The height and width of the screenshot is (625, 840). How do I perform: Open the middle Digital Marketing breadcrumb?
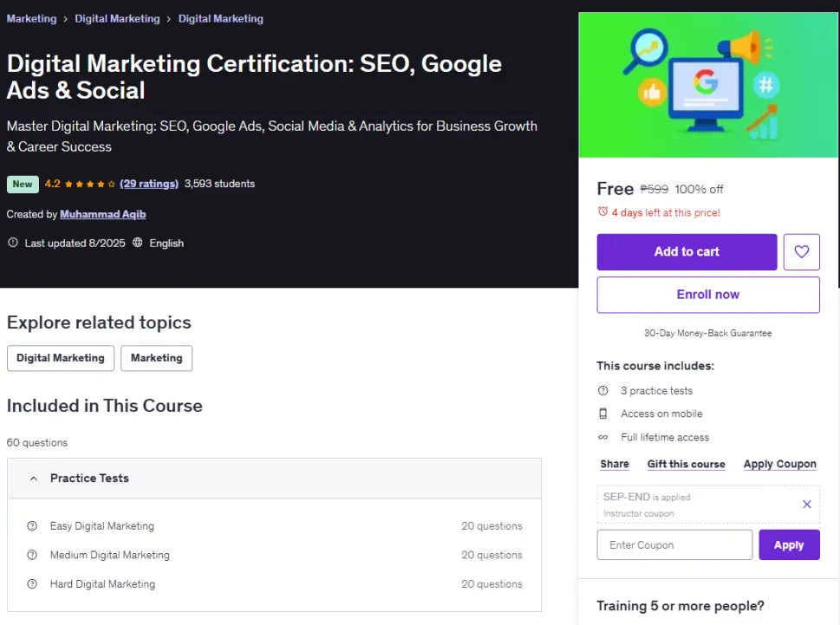pos(117,19)
